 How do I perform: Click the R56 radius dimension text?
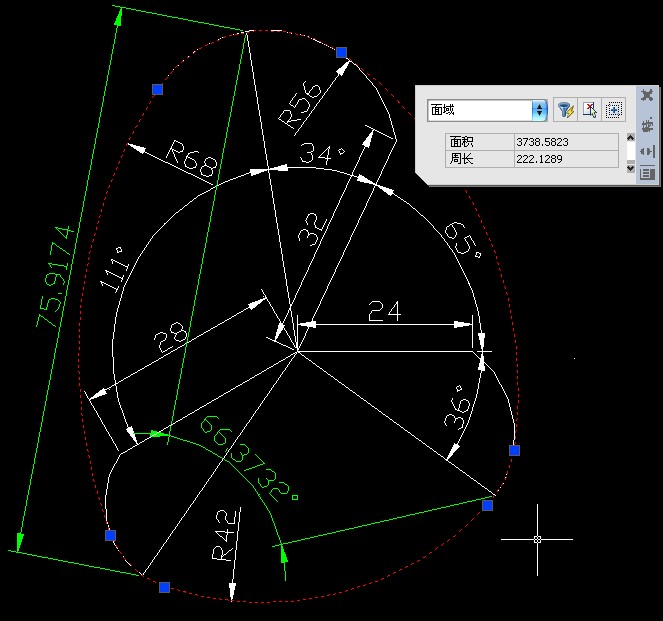301,105
